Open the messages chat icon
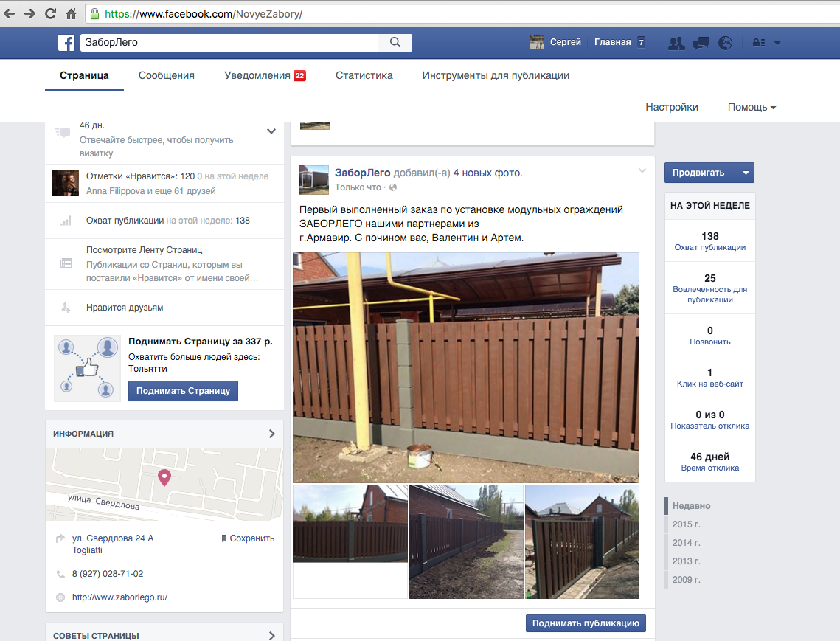The height and width of the screenshot is (641, 840). pos(701,43)
